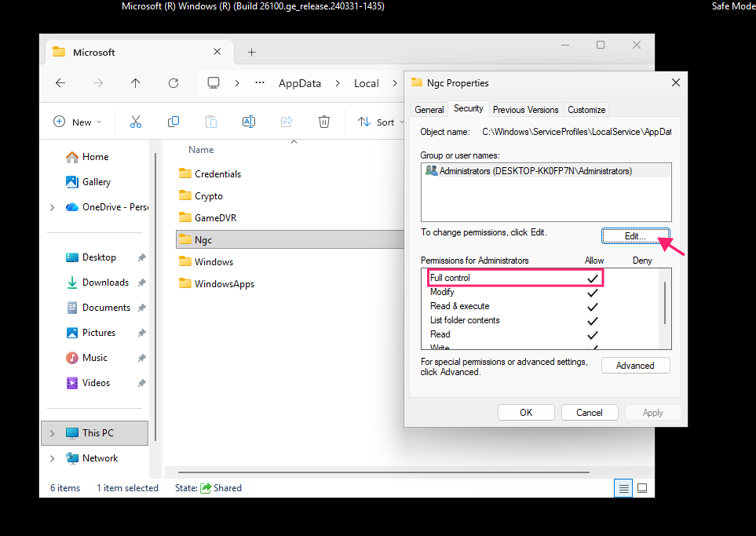Open Videos quick access folder

click(x=88, y=383)
